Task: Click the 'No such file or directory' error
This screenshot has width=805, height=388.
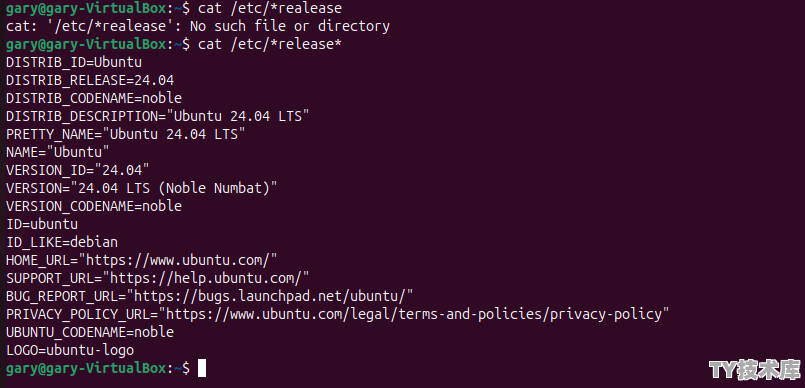Action: click(290, 26)
